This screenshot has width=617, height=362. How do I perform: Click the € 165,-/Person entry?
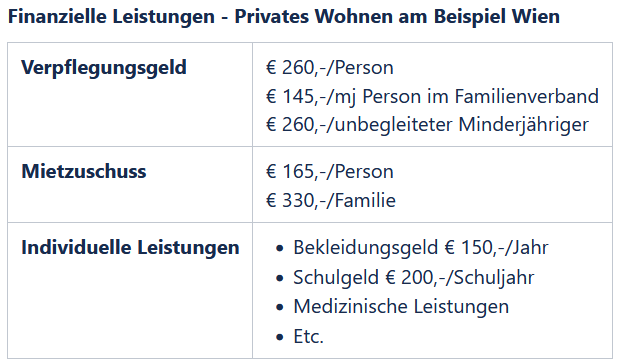pos(330,172)
